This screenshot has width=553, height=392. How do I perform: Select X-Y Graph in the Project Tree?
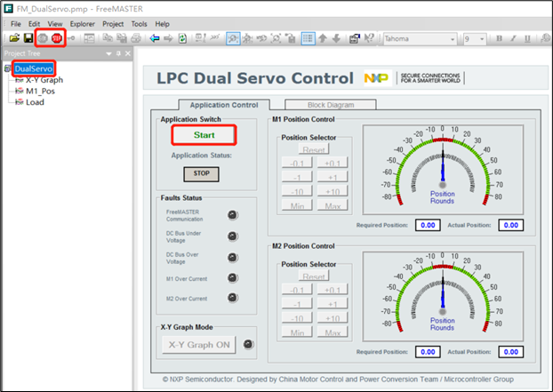44,80
